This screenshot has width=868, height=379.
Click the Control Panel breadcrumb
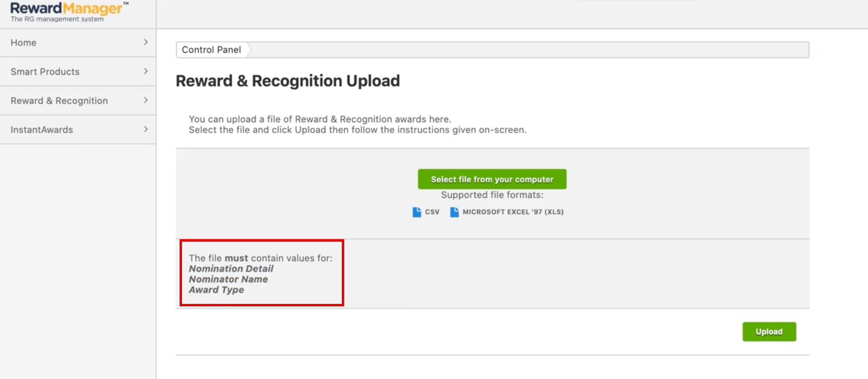pyautogui.click(x=211, y=50)
